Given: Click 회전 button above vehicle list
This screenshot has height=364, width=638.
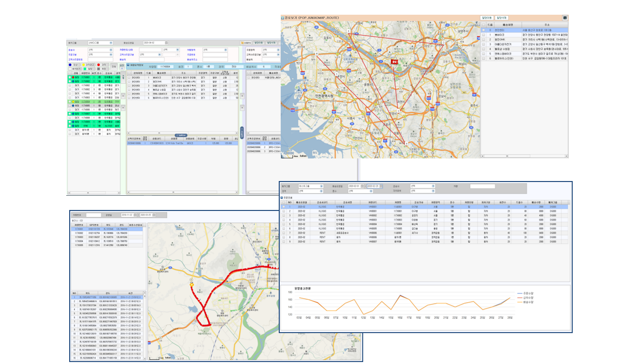Looking at the screenshot, I should click(x=122, y=66).
